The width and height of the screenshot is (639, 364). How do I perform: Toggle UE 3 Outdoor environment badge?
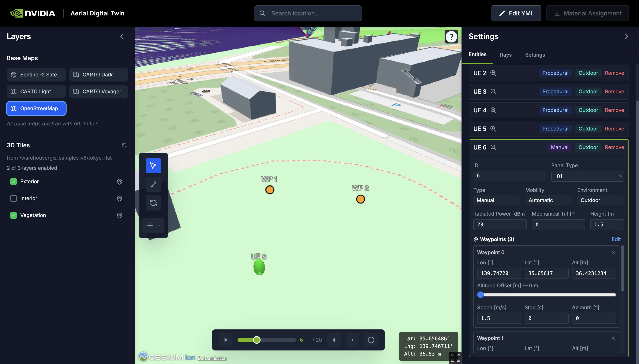[588, 91]
